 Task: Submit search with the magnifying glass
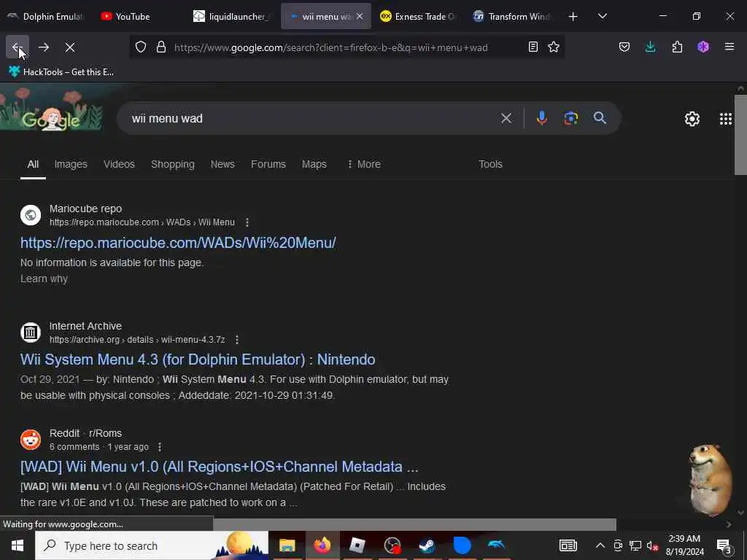600,118
